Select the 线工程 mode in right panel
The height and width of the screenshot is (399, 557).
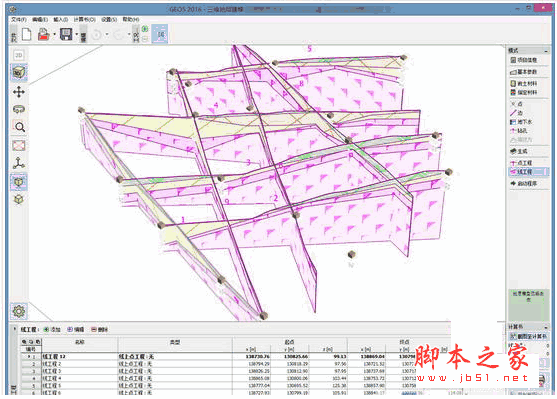pos(528,172)
